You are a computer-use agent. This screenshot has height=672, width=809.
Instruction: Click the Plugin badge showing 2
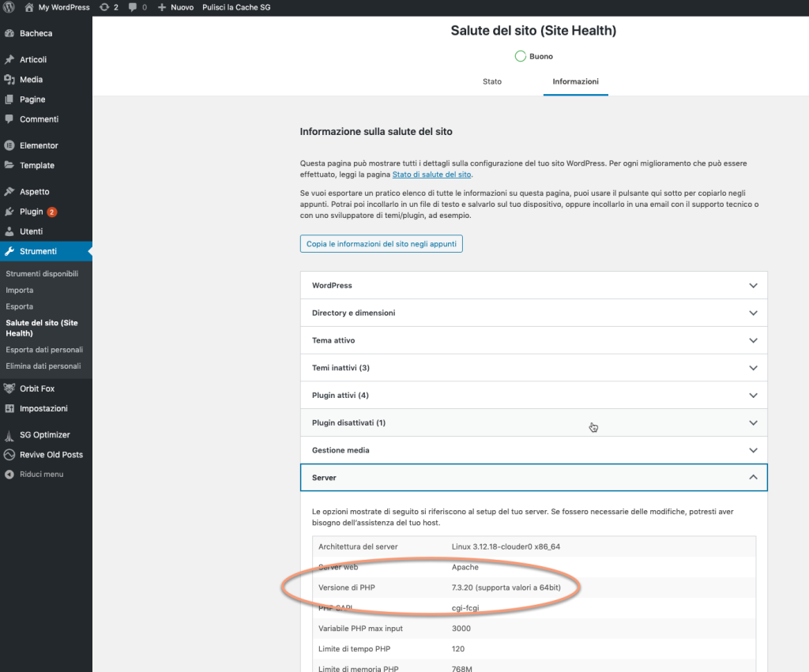click(x=51, y=212)
